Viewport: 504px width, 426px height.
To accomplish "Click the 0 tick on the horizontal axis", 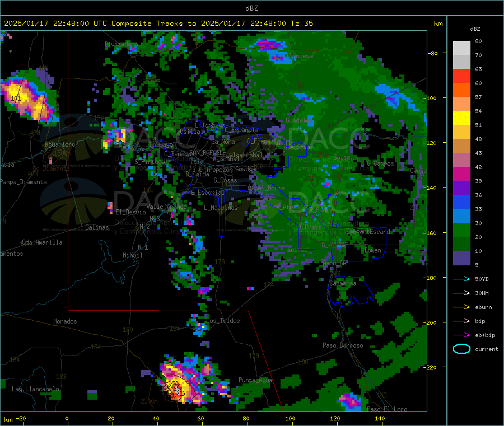I will (67, 418).
